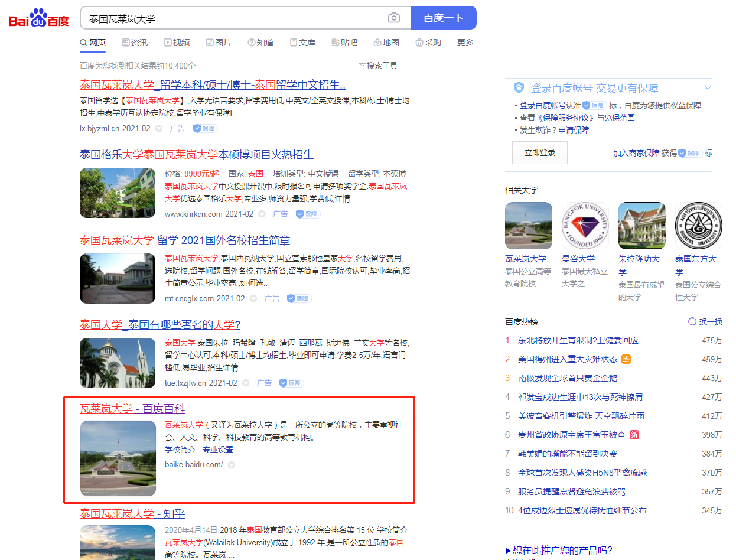Open hot topic 贵州省政协原主席王富玉被查

tap(572, 435)
